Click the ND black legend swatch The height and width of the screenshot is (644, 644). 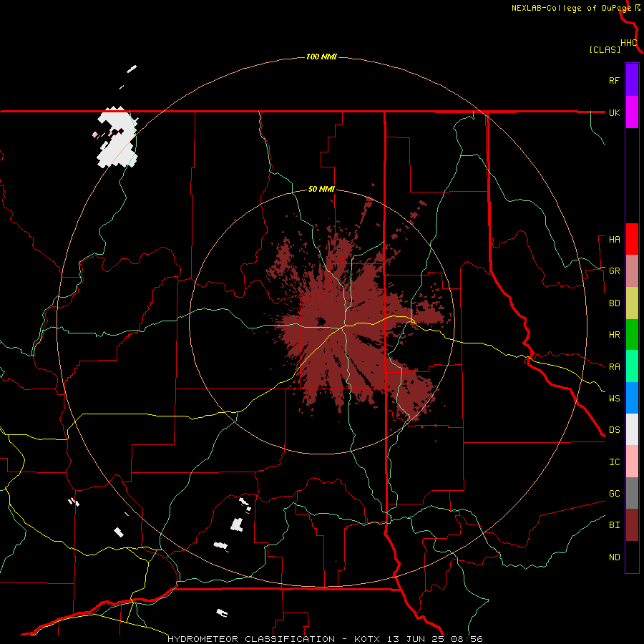tap(632, 557)
